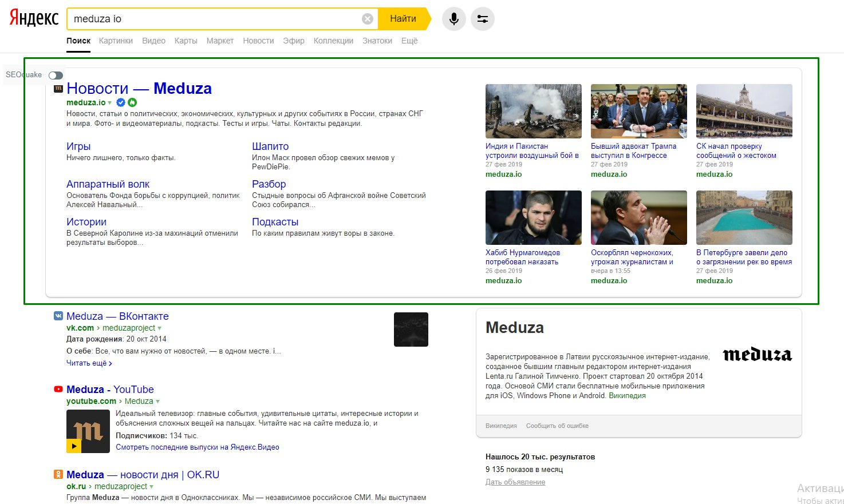The image size is (844, 504).
Task: Play the Meduza YouTube channel video thumbnail
Action: [88, 431]
